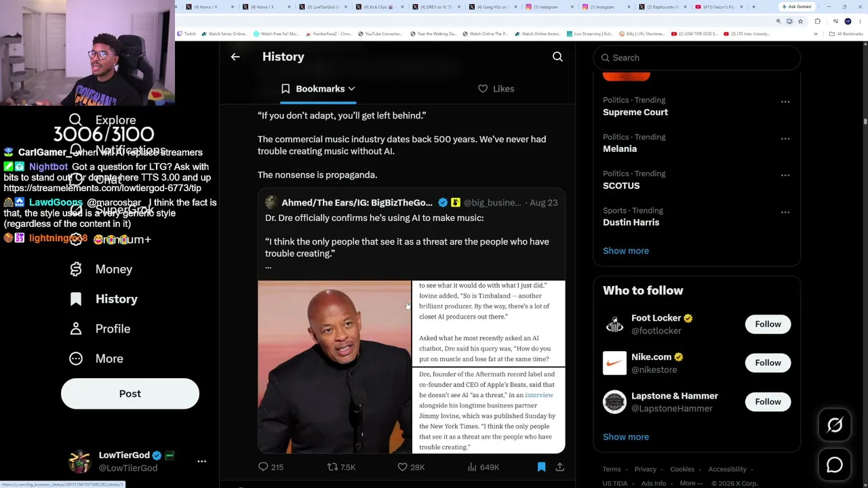Click the Aug 23 post date
This screenshot has width=868, height=488.
544,203
